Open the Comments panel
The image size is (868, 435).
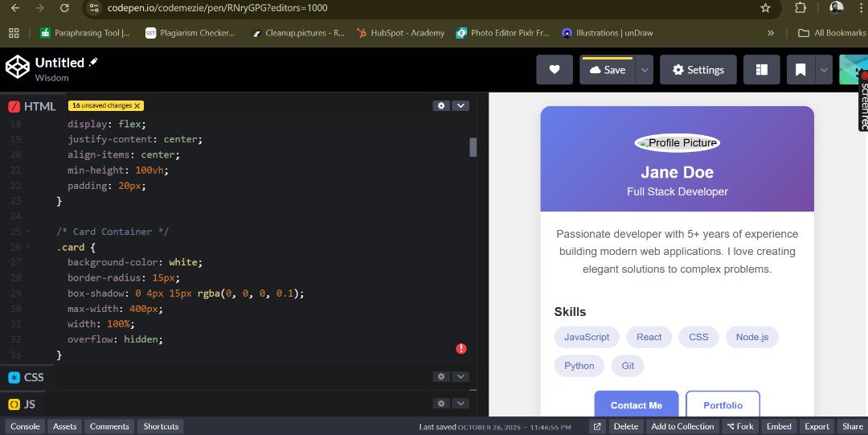[x=109, y=426]
